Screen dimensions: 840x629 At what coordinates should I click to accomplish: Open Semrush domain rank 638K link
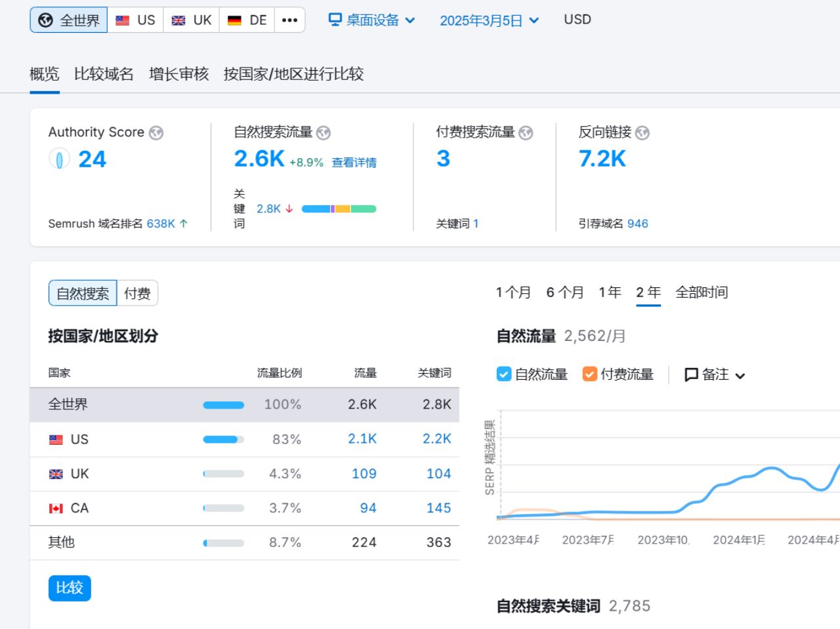pos(161,224)
